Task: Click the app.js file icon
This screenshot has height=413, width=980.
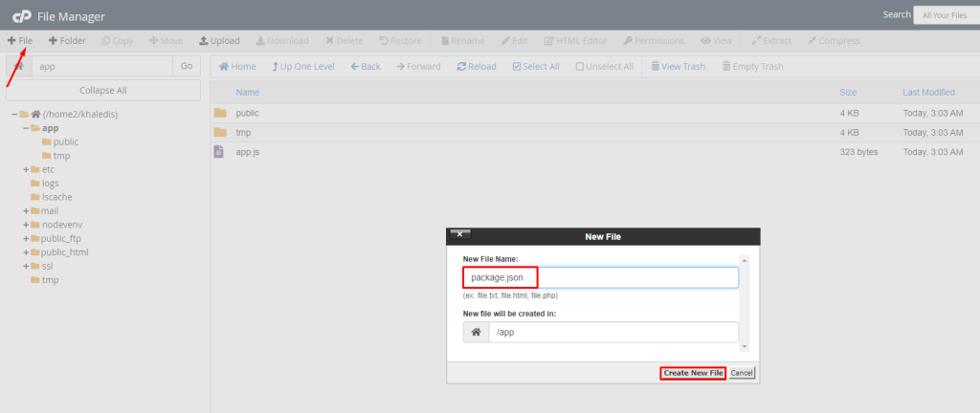Action: (219, 152)
